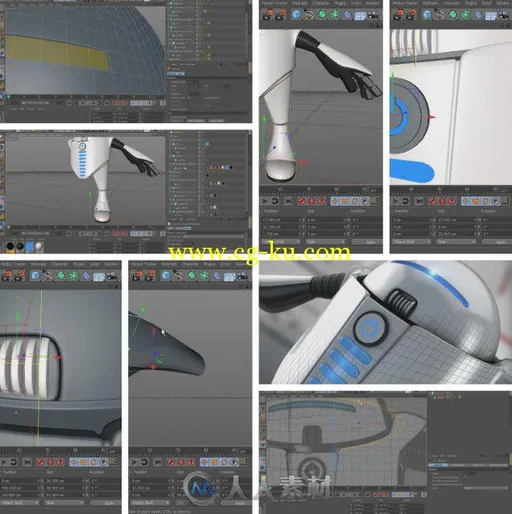Open the Size dropdown in robot leg view
The height and width of the screenshot is (514, 512).
point(326,241)
